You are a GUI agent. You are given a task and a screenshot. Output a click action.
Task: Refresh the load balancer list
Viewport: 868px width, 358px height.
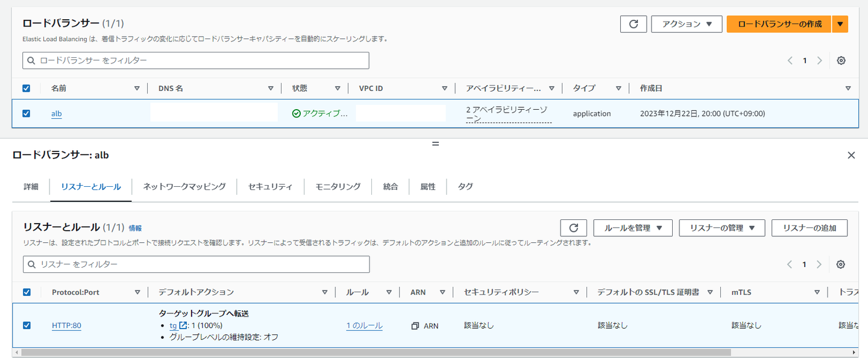(633, 24)
